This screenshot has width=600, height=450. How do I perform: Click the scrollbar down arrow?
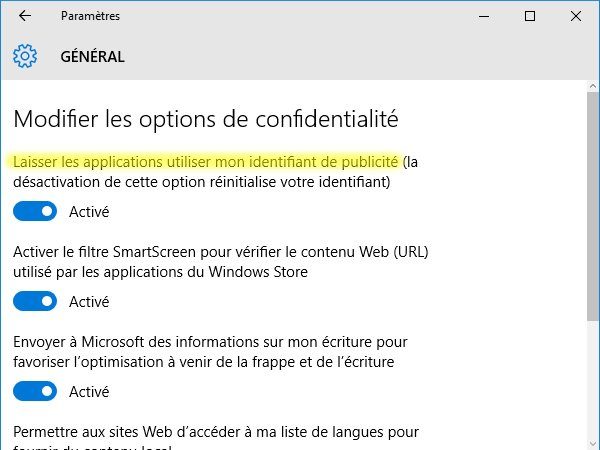tap(593, 444)
